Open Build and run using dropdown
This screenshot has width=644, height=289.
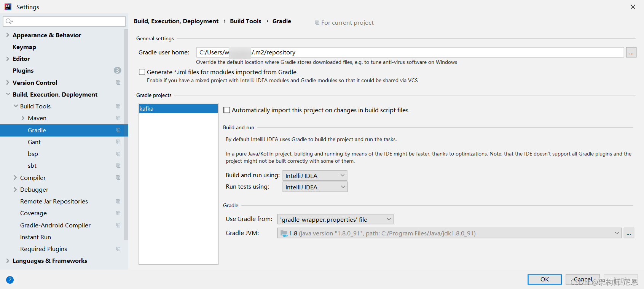[315, 175]
